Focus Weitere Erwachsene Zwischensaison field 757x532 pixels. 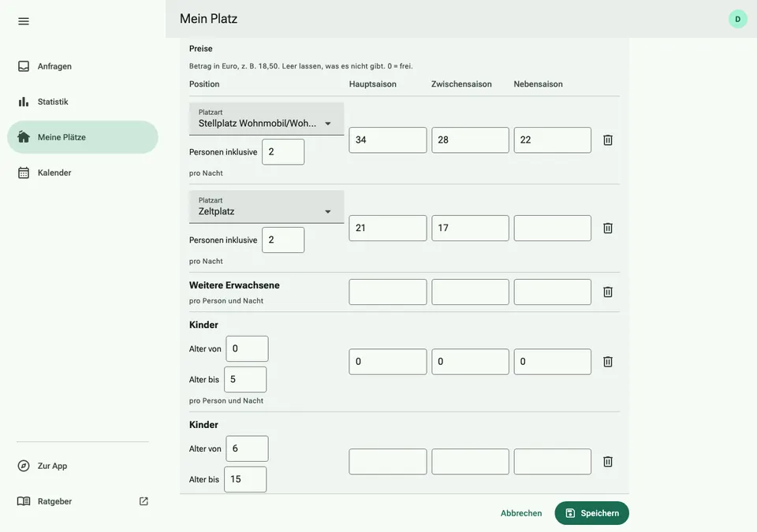[x=470, y=292]
